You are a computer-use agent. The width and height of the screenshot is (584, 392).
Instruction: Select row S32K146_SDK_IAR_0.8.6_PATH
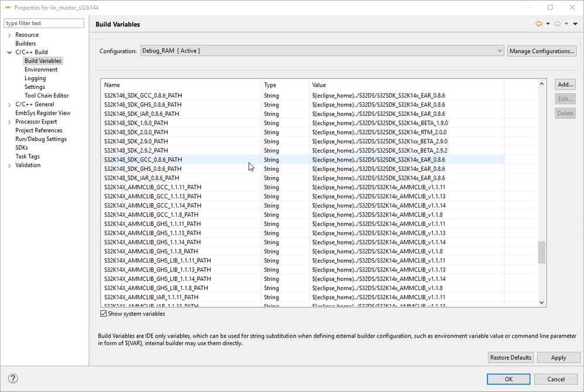(x=303, y=114)
